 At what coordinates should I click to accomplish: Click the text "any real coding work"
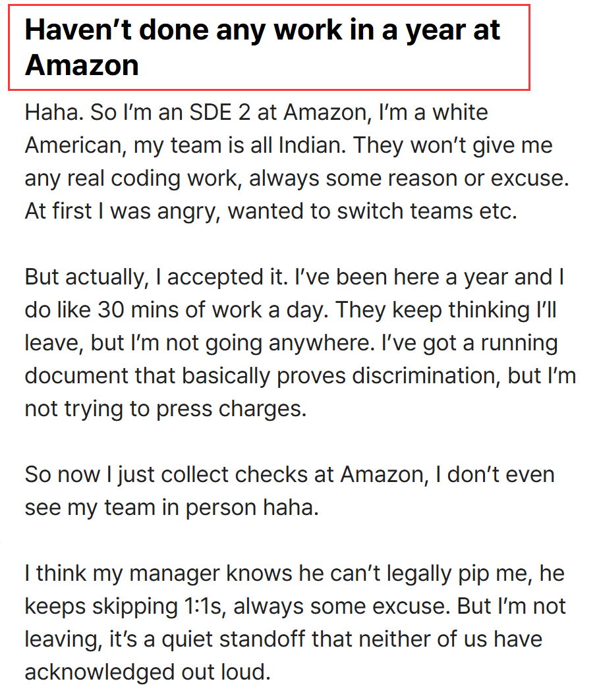coord(132,178)
